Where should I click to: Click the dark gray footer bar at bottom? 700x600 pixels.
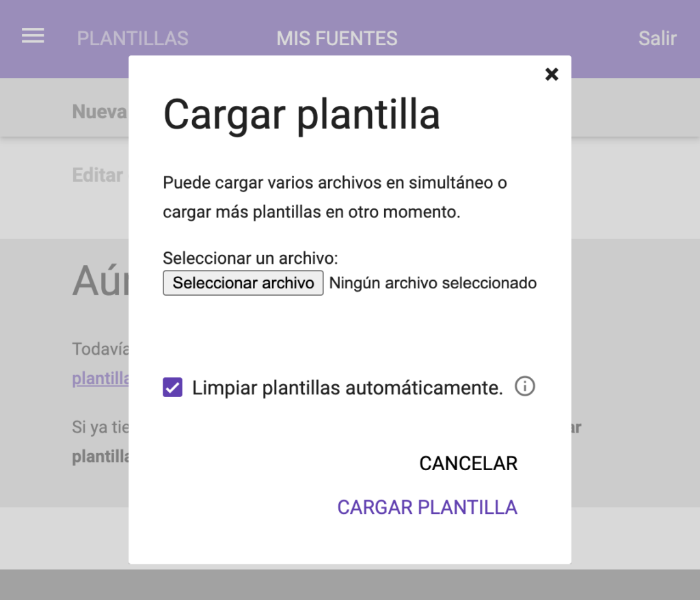coord(350,584)
